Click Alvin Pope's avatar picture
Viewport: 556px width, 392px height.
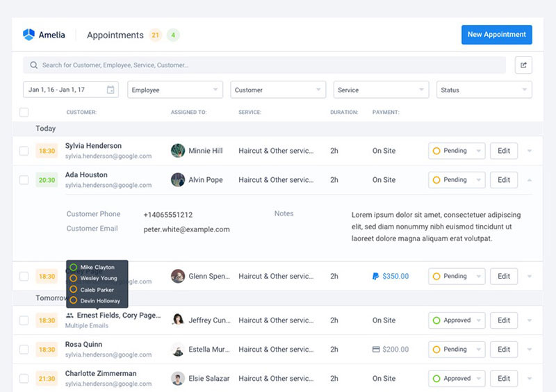[178, 180]
